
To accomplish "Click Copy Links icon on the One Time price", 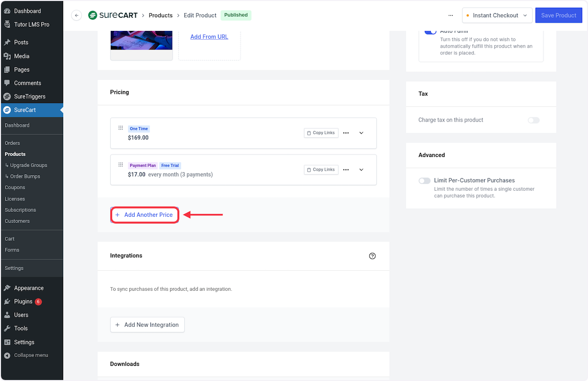I will coord(321,132).
